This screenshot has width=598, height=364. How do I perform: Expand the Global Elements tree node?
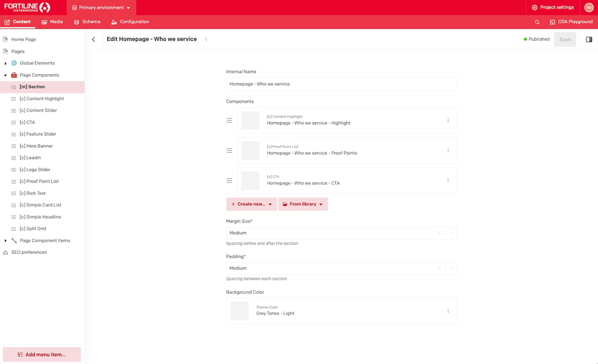coord(5,63)
